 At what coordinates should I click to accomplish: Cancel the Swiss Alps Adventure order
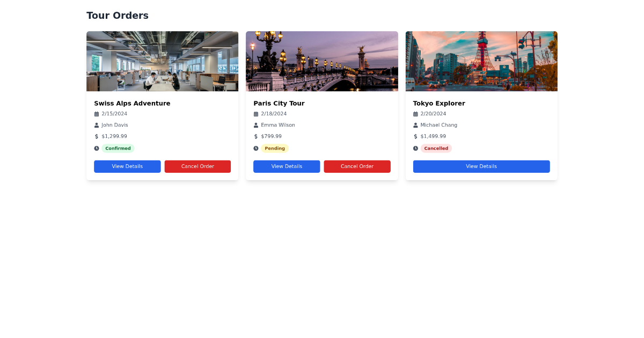click(197, 166)
